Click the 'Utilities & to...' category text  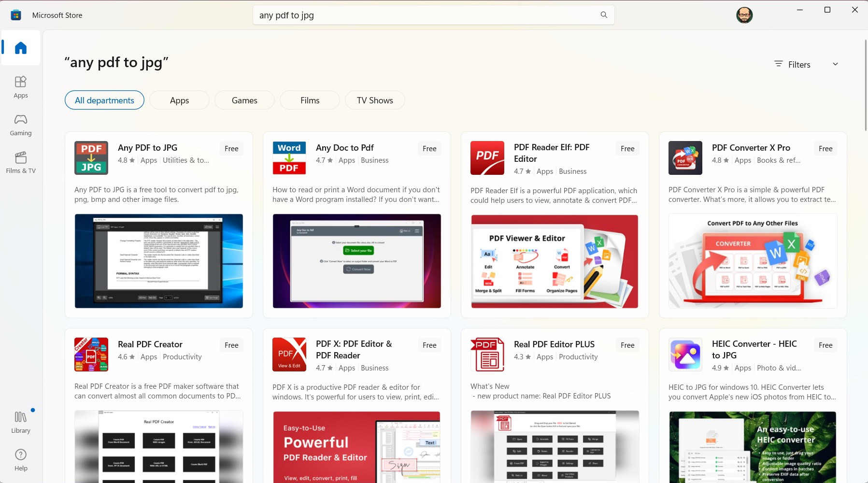point(186,160)
